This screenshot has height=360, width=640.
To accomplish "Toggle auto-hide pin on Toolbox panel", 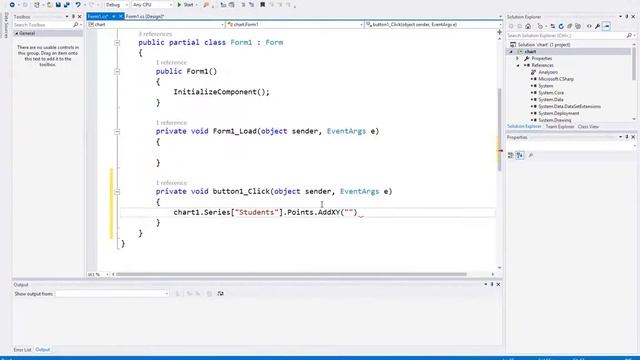I will point(73,17).
